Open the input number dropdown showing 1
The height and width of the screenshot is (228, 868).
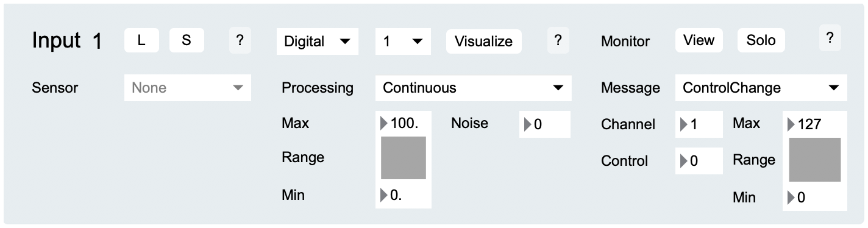point(403,41)
